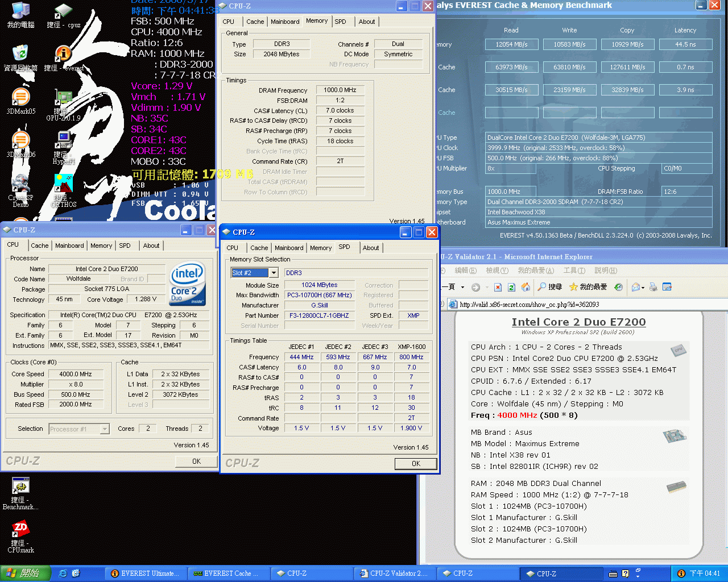This screenshot has width=728, height=582.
Task: Launch the cpuz shortcut on the desktop
Action: 63,15
